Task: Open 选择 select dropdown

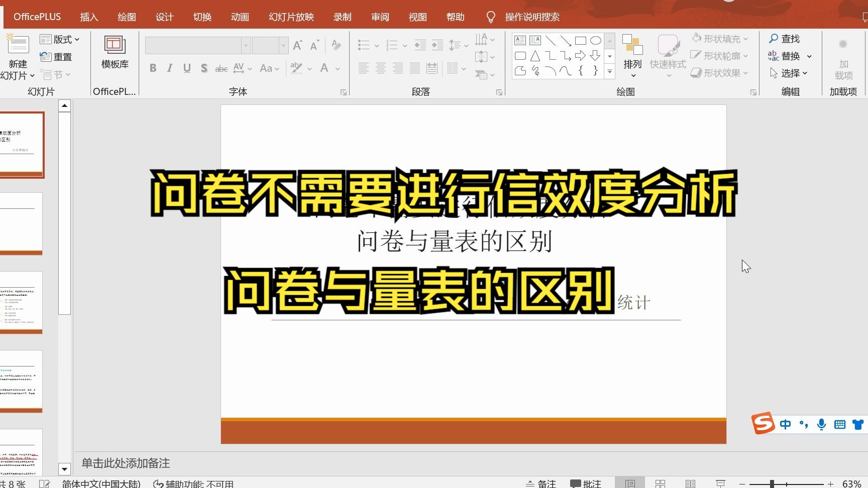Action: pos(789,73)
